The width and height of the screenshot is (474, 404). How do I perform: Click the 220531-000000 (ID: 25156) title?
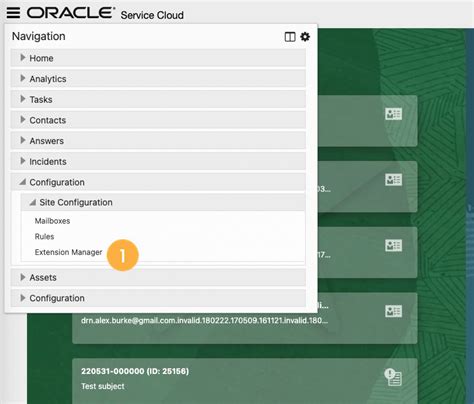(135, 371)
